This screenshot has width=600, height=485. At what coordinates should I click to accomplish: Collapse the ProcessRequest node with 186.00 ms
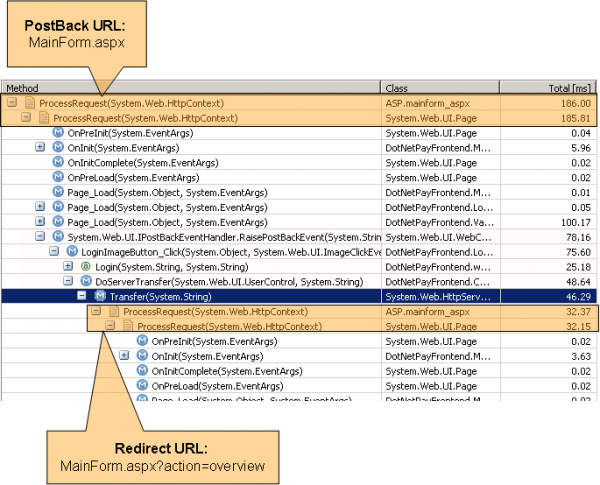tap(12, 102)
